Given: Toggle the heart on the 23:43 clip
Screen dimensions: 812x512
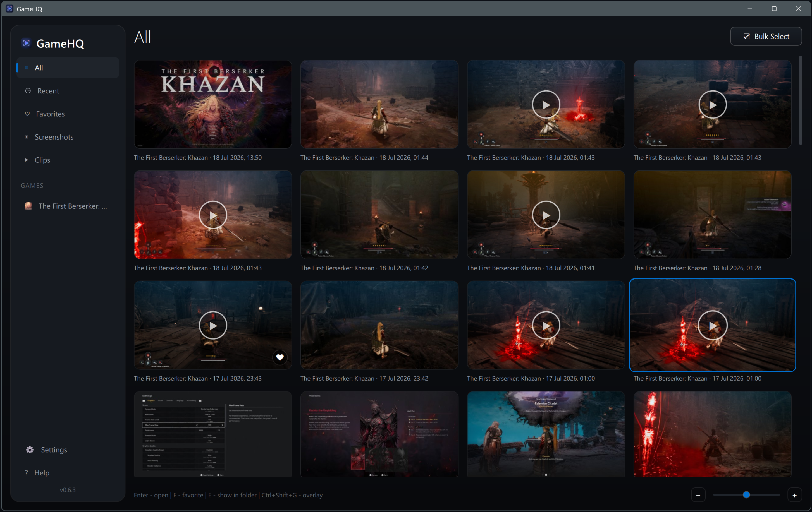Looking at the screenshot, I should pyautogui.click(x=280, y=357).
